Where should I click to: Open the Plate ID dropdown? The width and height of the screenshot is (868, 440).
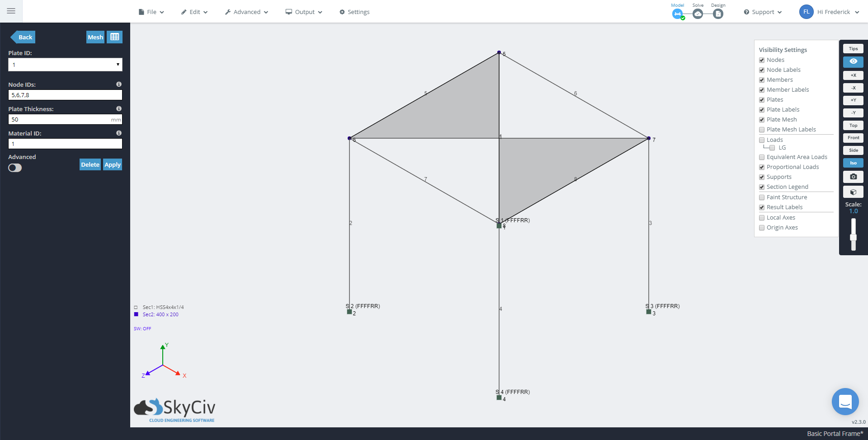click(x=65, y=65)
